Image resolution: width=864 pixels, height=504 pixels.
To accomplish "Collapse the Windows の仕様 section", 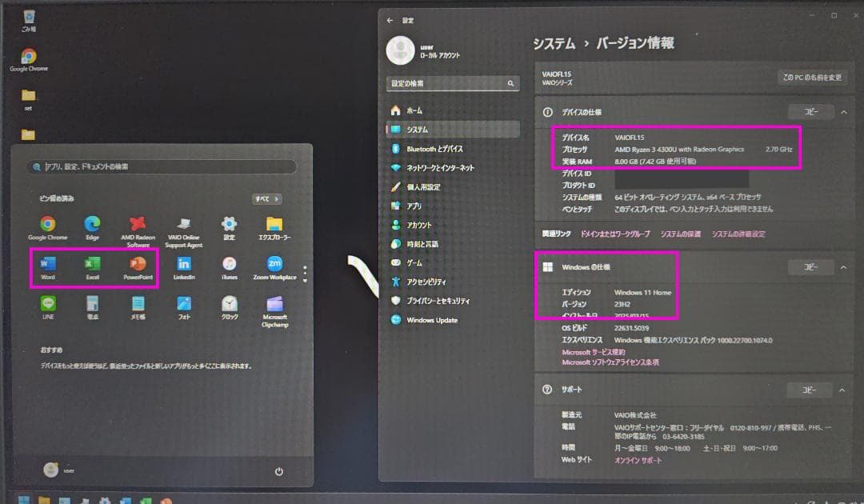I will 843,266.
